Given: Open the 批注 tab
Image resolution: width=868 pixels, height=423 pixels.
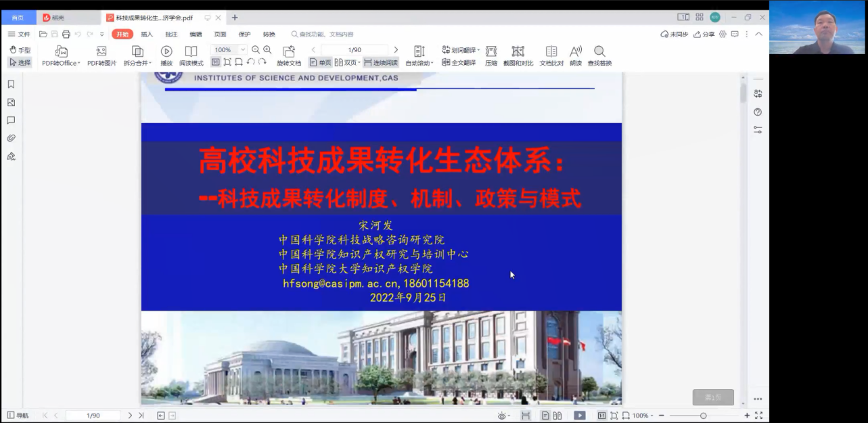Looking at the screenshot, I should tap(170, 33).
